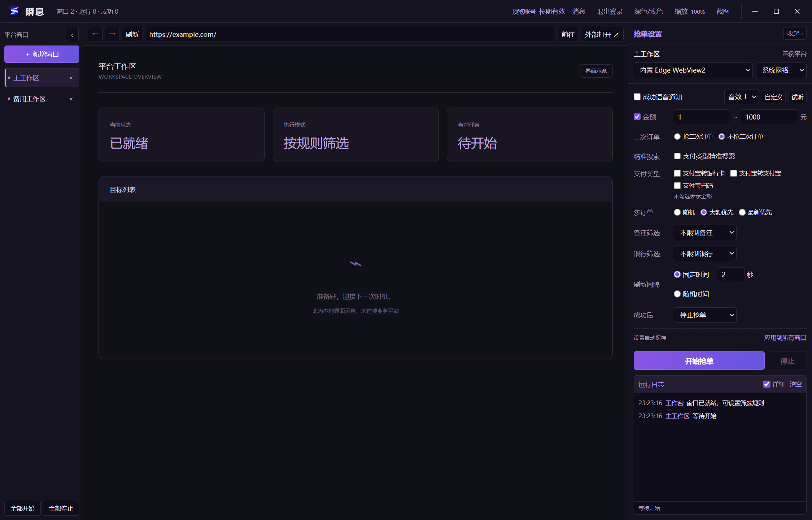Viewport: 812px width, 520px height.
Task: Choose 最新优先 for multi-order mode
Action: point(742,212)
